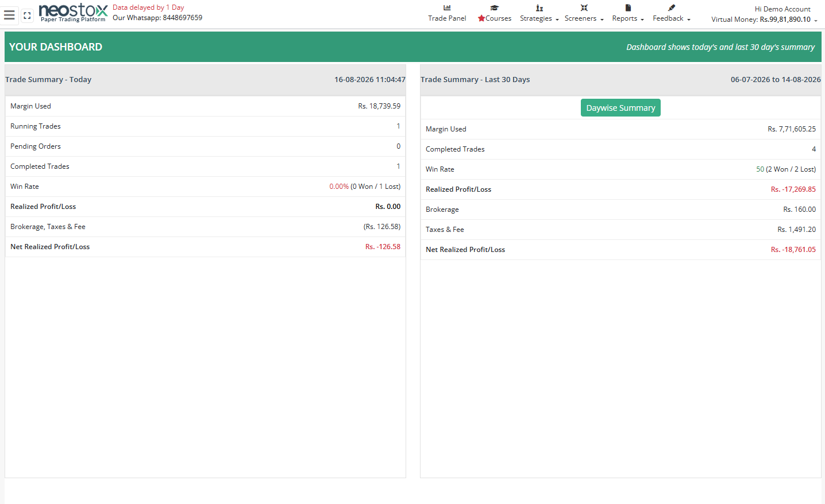The image size is (825, 504).
Task: Click today's Margin Used value Rs. 18,739.59
Action: [x=379, y=106]
